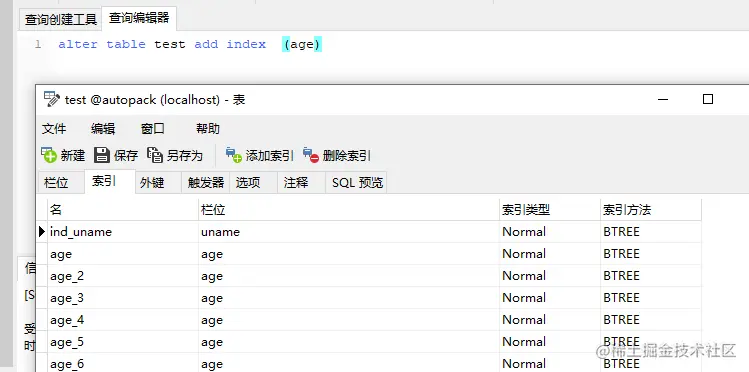
Task: Click the 栏位 column header in index grid
Action: [349, 210]
